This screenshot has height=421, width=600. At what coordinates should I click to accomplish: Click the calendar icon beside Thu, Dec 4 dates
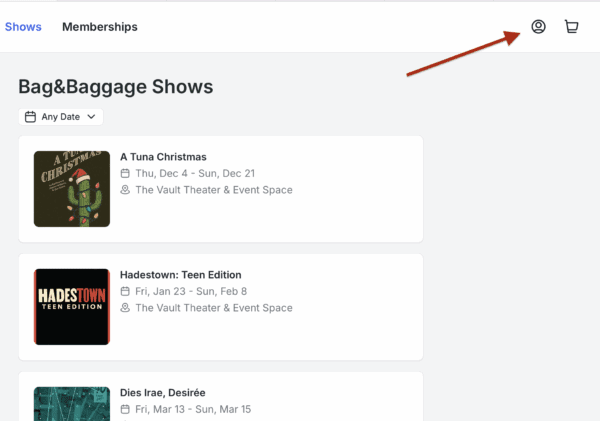coord(125,173)
